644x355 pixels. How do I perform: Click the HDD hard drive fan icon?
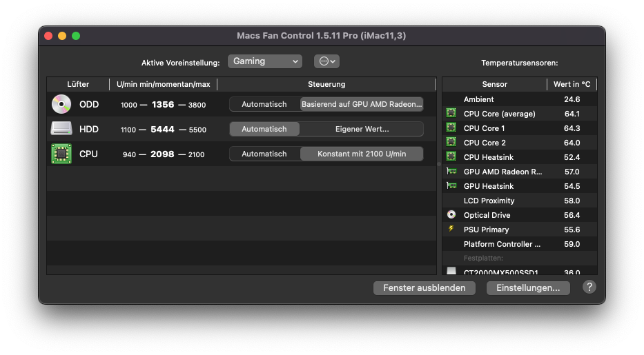pyautogui.click(x=61, y=129)
